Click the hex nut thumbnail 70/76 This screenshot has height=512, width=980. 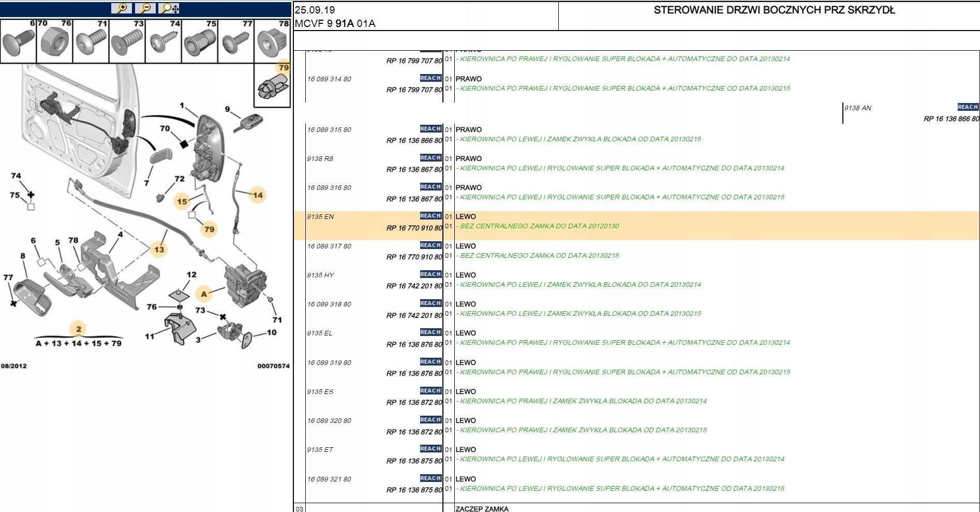pos(54,41)
